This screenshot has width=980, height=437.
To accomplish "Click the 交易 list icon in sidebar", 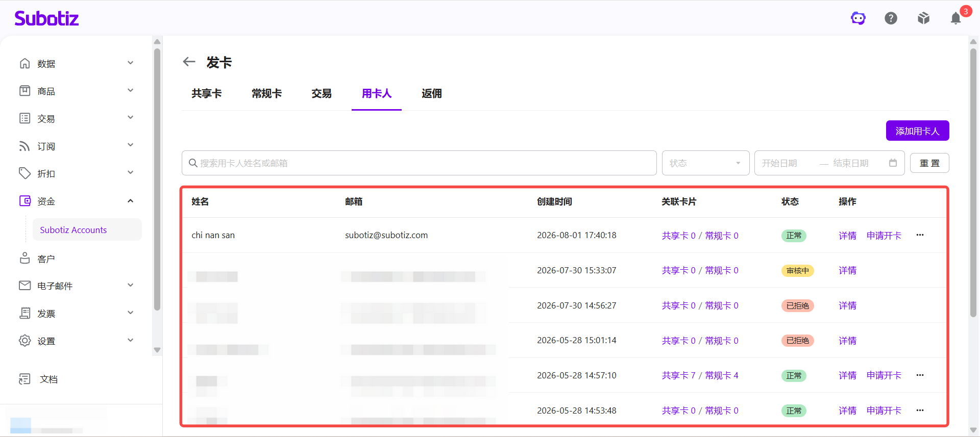I will click(24, 118).
